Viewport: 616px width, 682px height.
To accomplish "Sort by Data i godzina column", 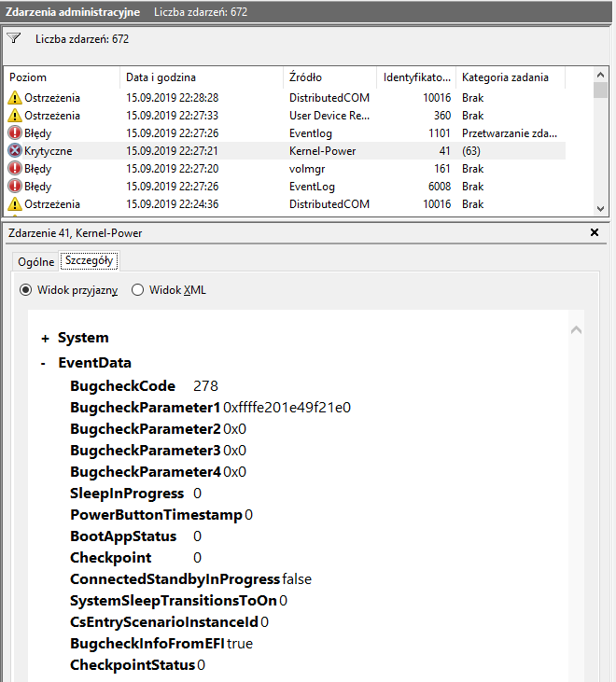I will (201, 77).
